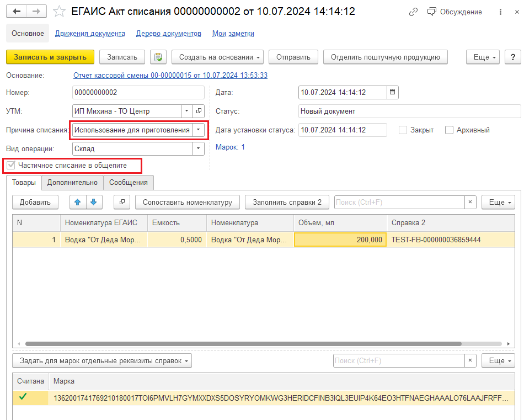Expand the Вид операции dropdown

199,148
